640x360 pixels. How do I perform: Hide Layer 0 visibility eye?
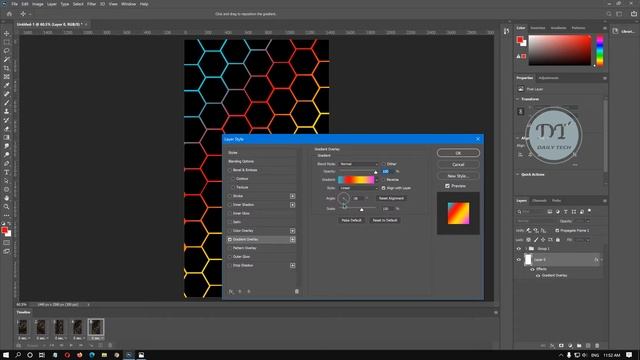point(519,260)
